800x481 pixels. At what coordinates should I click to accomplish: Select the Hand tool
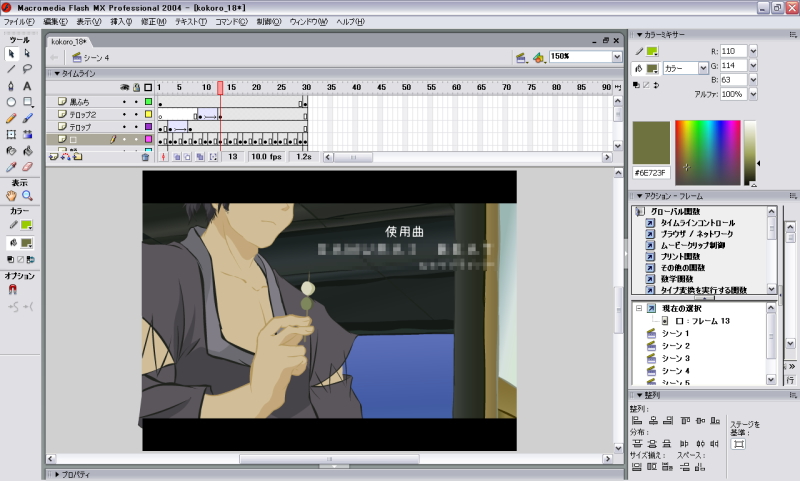(x=11, y=196)
